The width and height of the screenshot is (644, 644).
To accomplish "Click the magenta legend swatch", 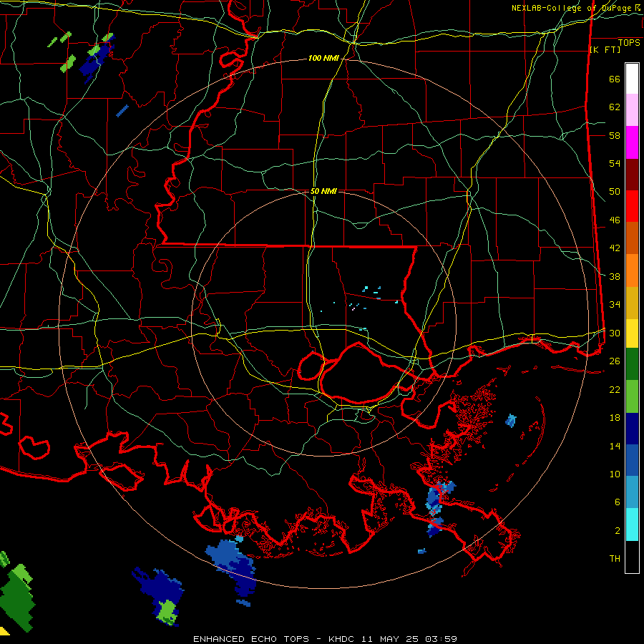I will (x=632, y=142).
